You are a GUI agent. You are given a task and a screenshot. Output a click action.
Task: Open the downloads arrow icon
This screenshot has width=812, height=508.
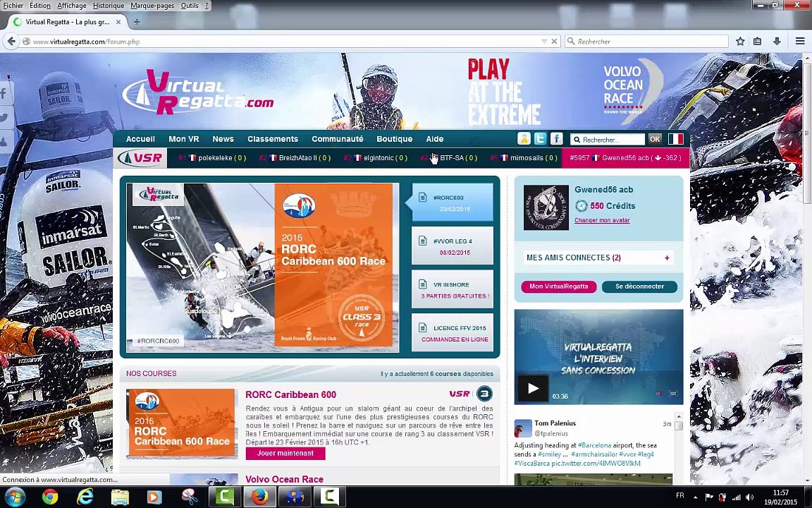777,42
